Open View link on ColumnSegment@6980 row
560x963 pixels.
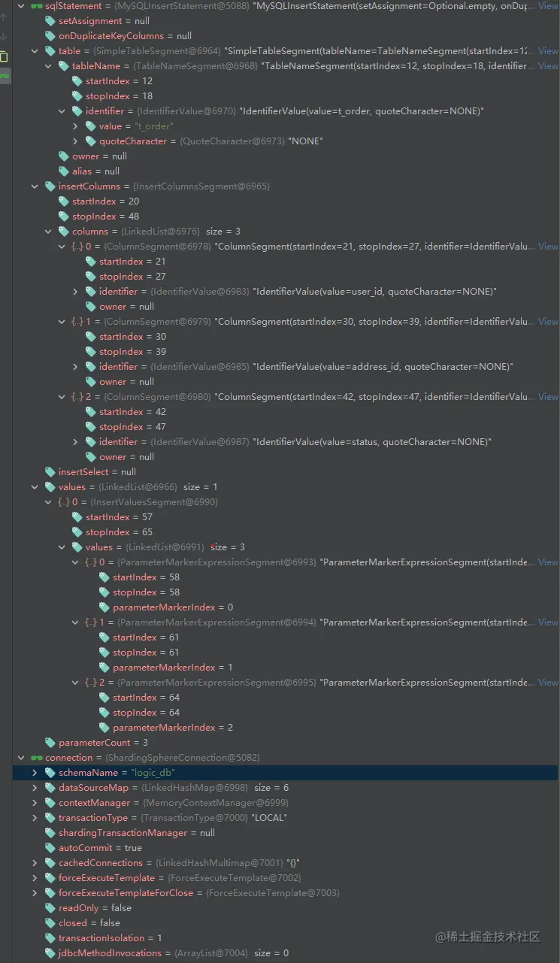(x=548, y=397)
